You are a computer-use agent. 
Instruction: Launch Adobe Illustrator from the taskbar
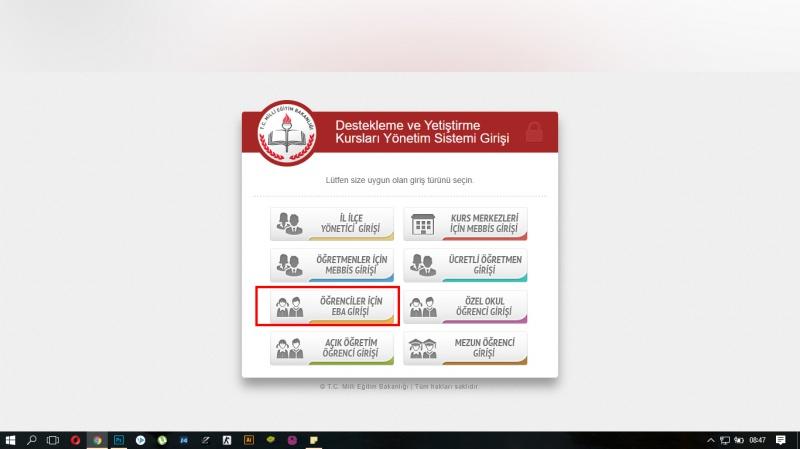[249, 440]
